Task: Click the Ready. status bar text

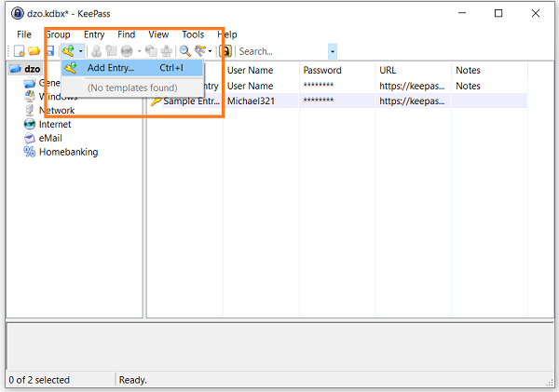Action: pos(132,380)
